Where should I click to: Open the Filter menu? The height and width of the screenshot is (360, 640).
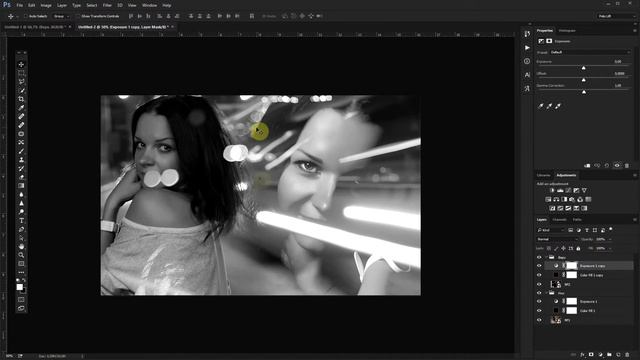click(107, 5)
